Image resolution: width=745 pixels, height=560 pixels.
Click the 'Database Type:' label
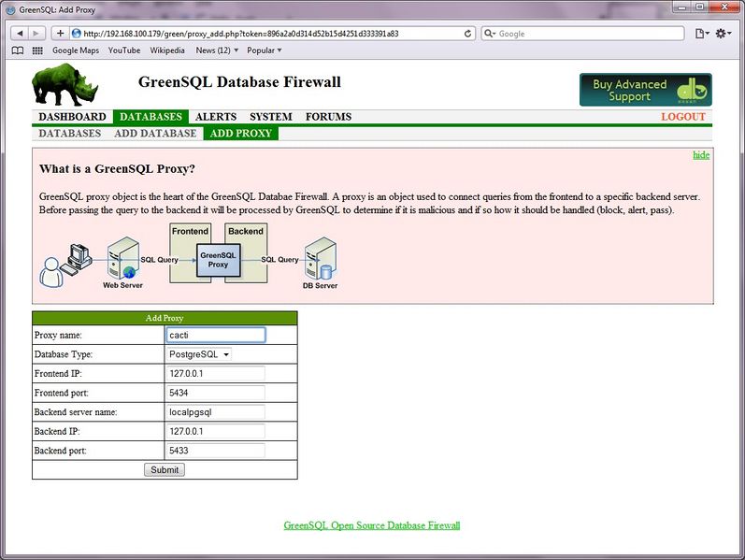[64, 354]
